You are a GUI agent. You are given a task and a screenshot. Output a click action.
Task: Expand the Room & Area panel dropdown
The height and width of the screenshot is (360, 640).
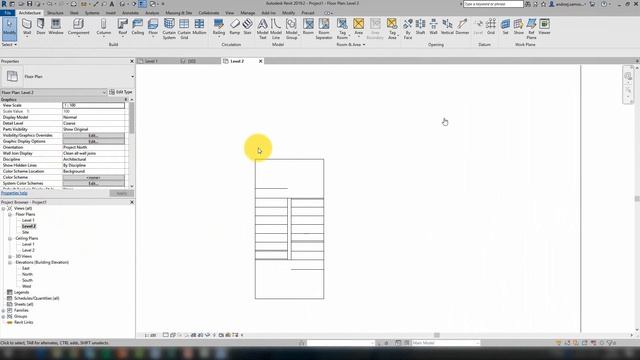[x=351, y=44]
